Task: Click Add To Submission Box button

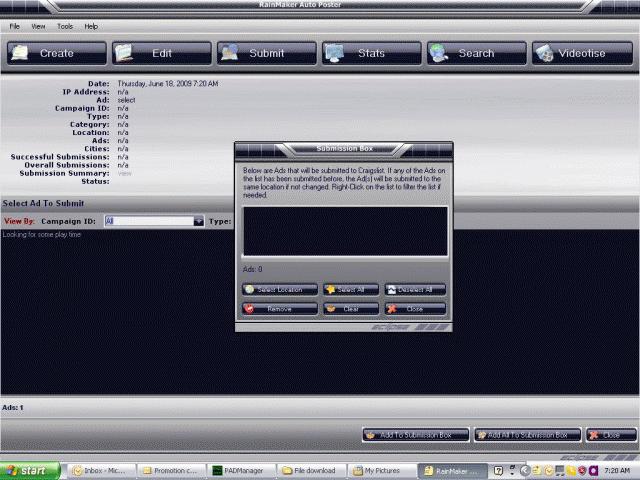Action: pos(415,435)
